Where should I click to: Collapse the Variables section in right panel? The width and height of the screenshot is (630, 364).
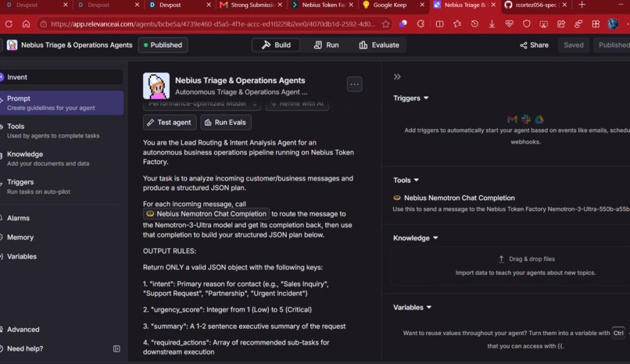click(412, 308)
